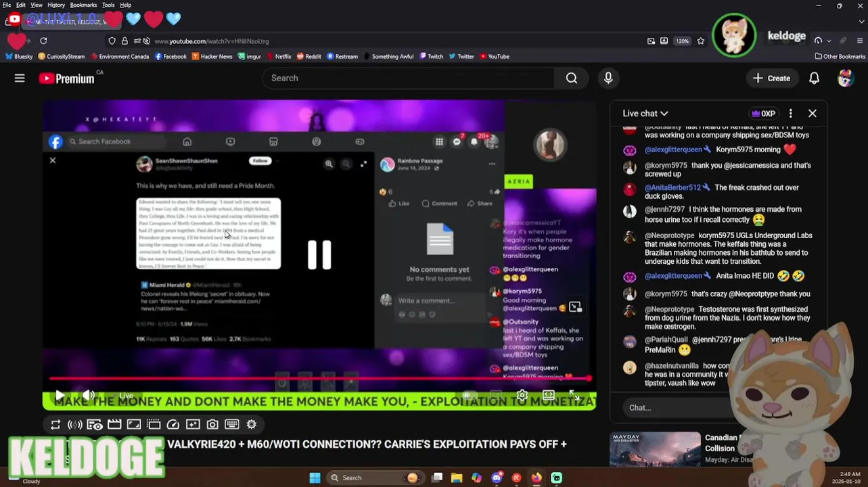Expand the Live chat view dropdown
The width and height of the screenshot is (868, 487).
(645, 114)
